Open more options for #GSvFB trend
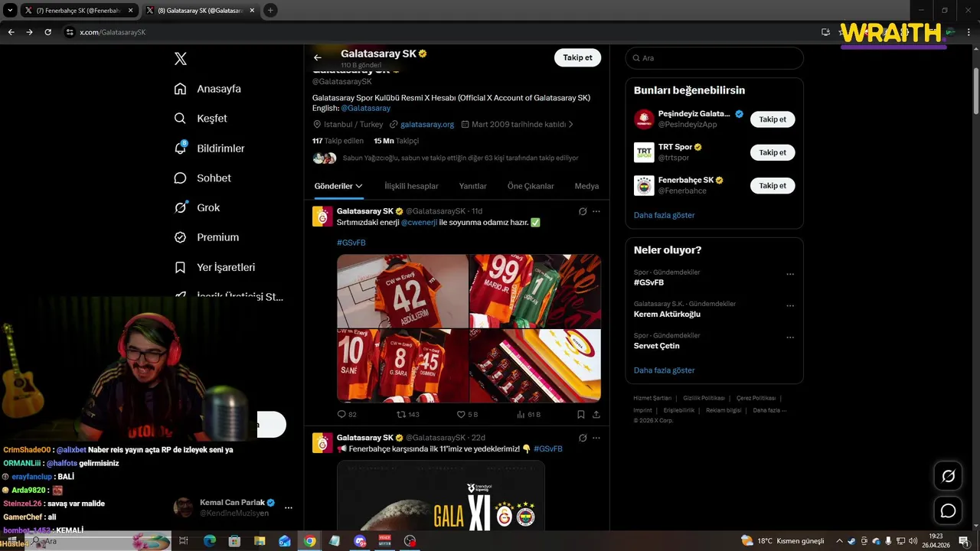The width and height of the screenshot is (980, 551). 790,274
